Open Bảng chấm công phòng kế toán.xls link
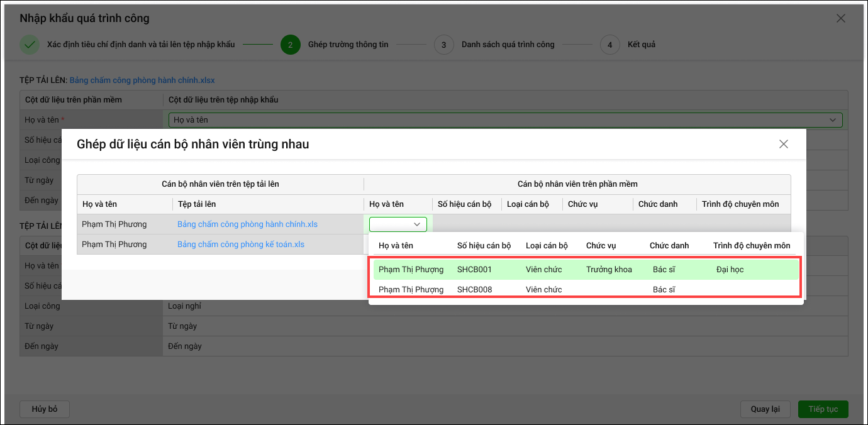The image size is (868, 425). coord(240,245)
